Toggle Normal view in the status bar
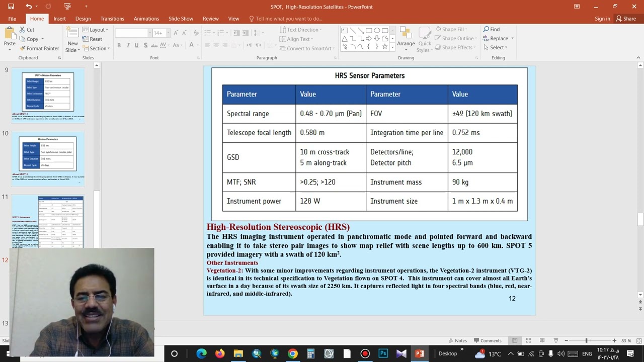 (x=515, y=340)
